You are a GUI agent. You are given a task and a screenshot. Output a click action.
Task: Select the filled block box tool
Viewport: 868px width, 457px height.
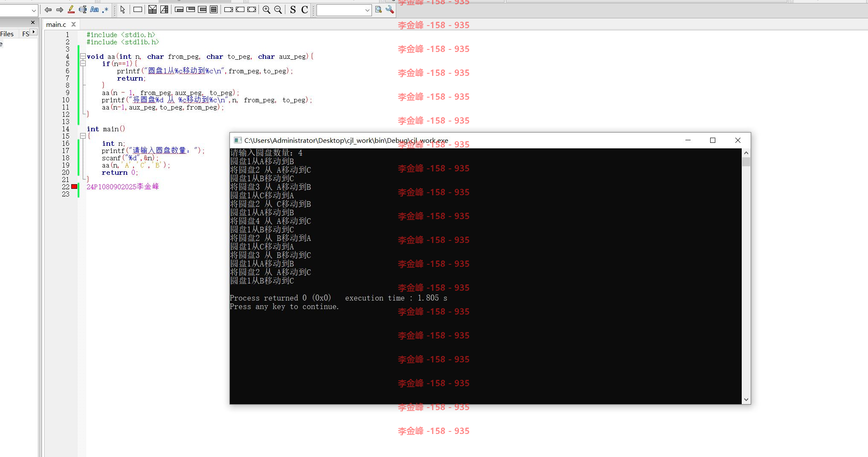[214, 9]
